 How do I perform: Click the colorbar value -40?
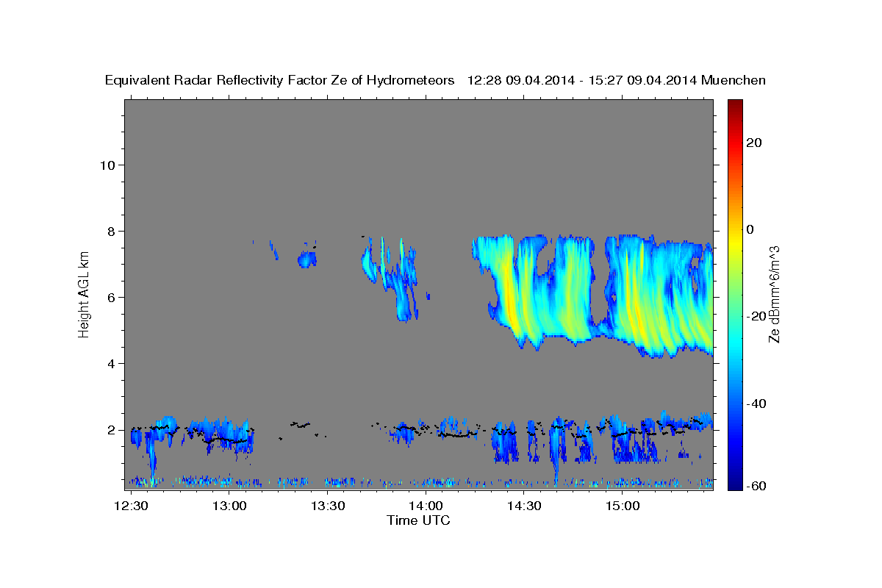756,404
